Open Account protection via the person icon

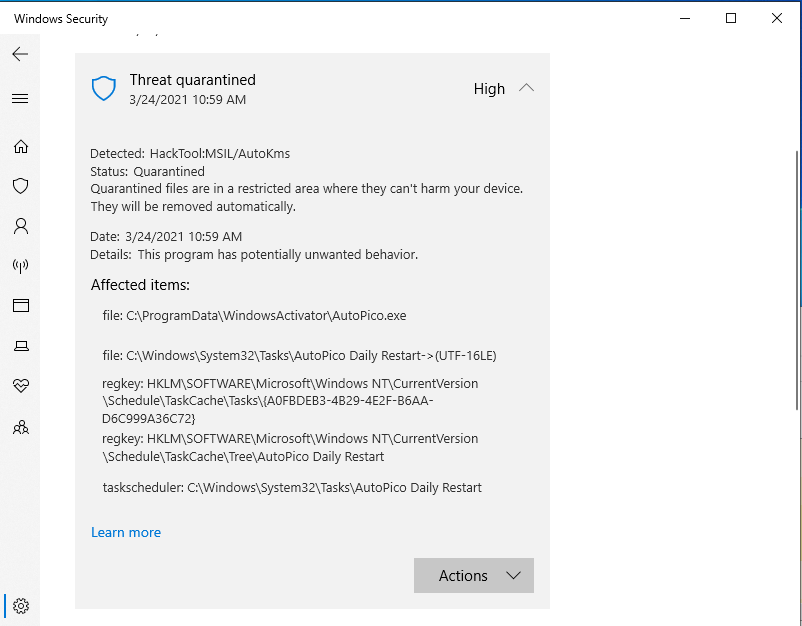20,226
